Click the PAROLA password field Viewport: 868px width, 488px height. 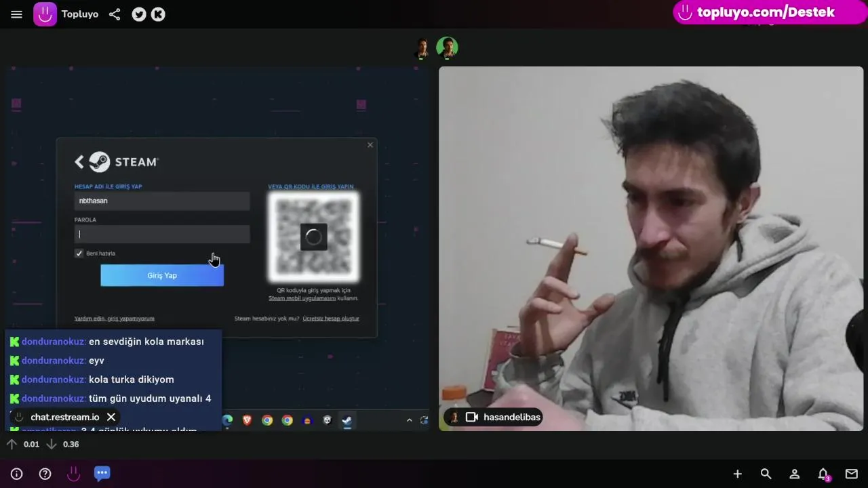[x=162, y=235]
